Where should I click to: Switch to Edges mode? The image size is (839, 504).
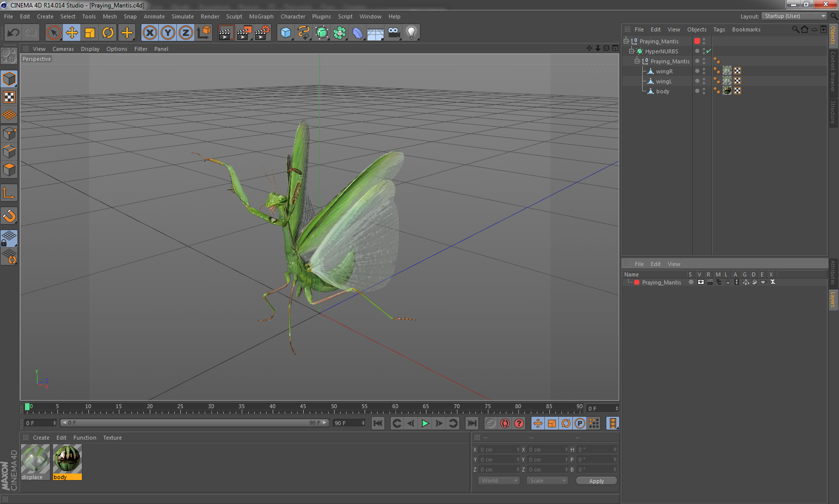click(x=9, y=152)
